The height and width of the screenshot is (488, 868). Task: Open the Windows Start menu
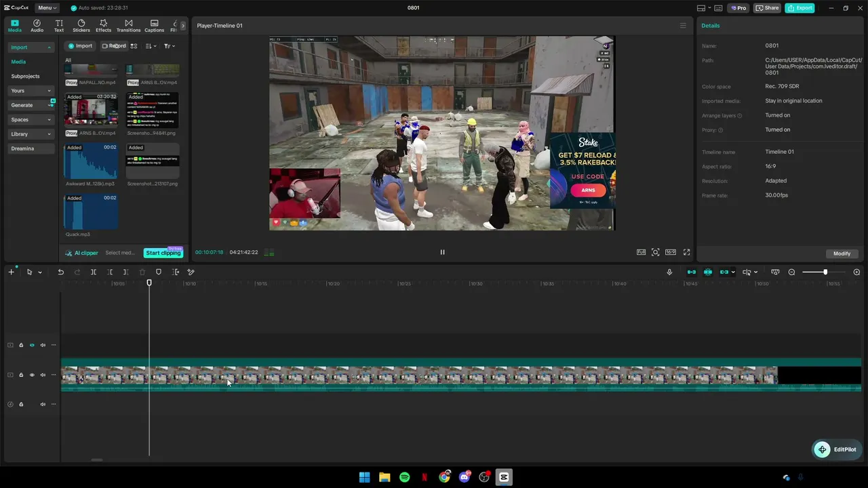tap(364, 477)
